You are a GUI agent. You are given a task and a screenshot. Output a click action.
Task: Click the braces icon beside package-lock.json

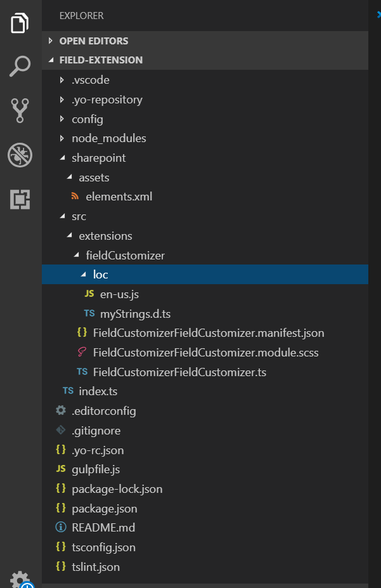61,488
